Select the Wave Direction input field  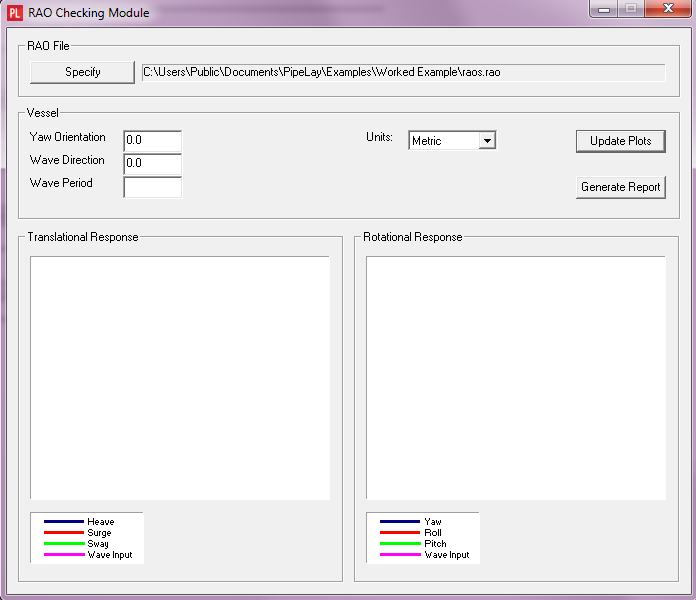coord(152,163)
